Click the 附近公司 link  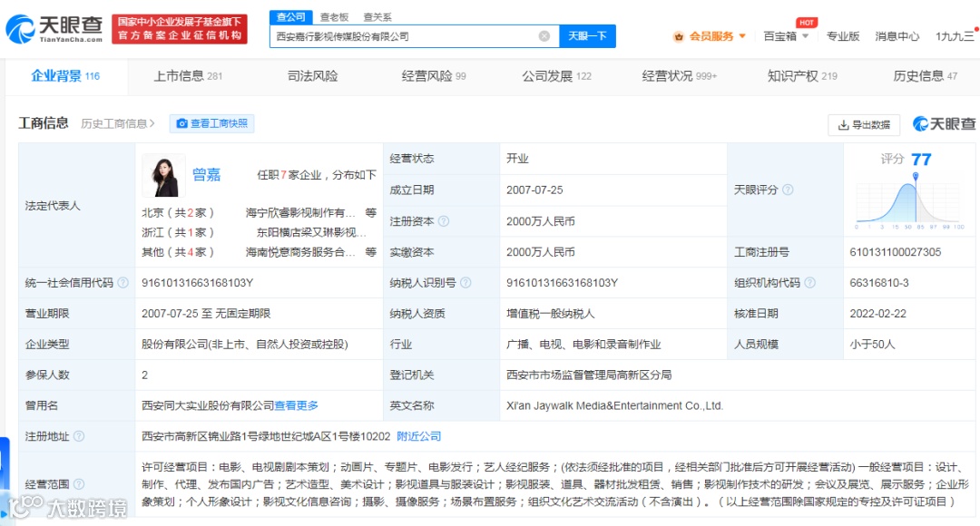pos(418,436)
